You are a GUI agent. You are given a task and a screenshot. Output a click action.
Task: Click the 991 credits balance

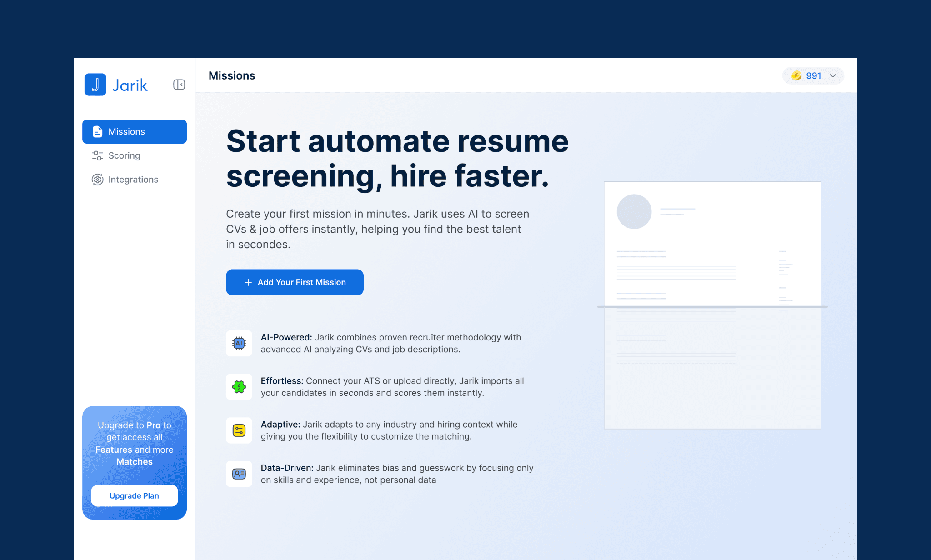(x=813, y=76)
